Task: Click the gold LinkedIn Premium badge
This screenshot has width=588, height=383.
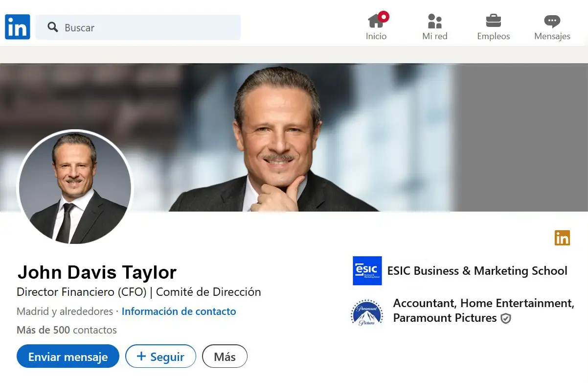Action: coord(562,238)
